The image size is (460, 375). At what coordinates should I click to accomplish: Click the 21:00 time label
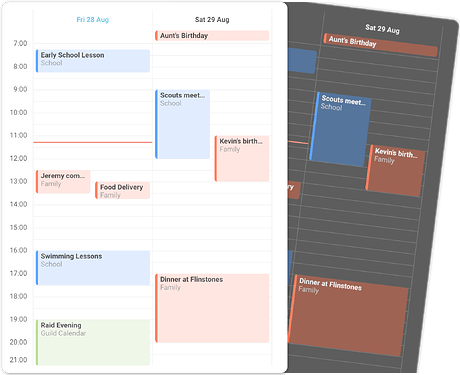pos(19,360)
